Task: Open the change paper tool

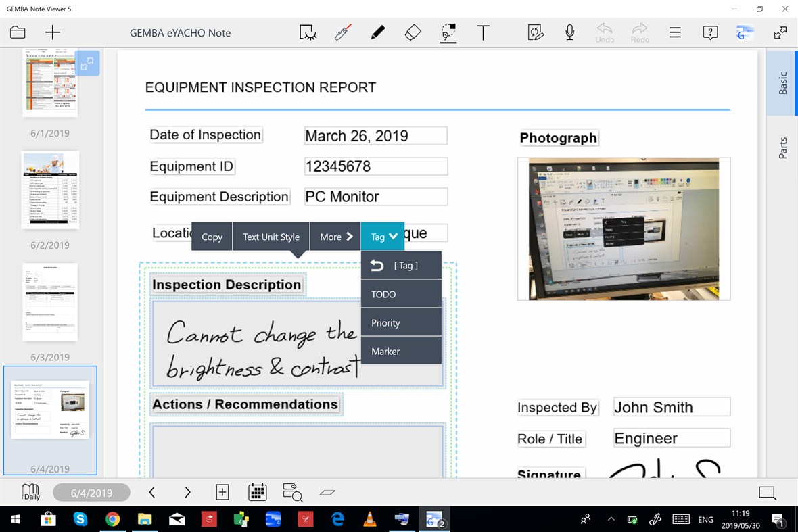Action: pyautogui.click(x=535, y=32)
